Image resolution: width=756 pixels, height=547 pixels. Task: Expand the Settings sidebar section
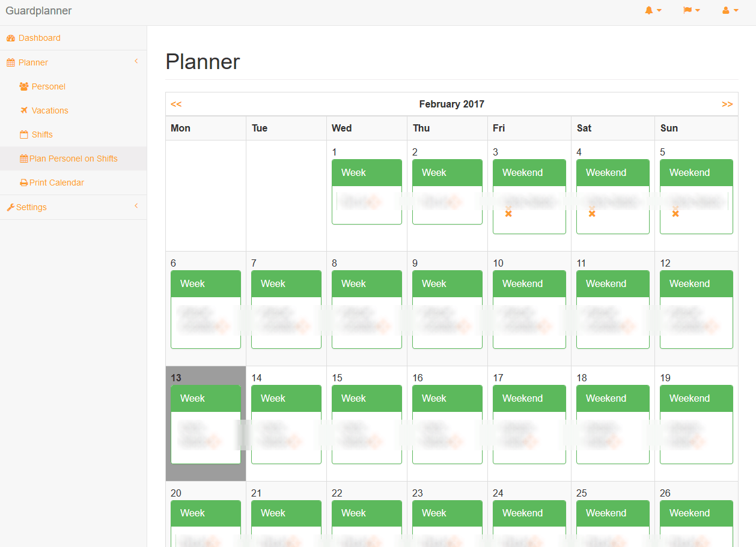click(x=136, y=206)
